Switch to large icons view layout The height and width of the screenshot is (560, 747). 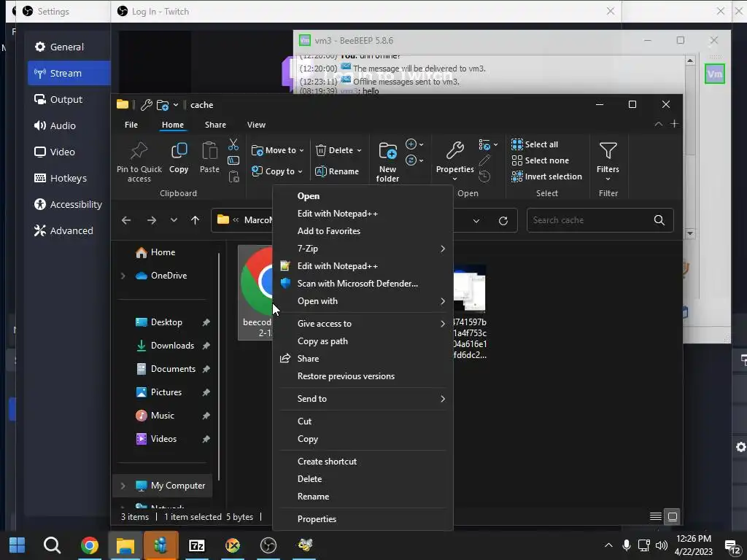click(x=672, y=517)
